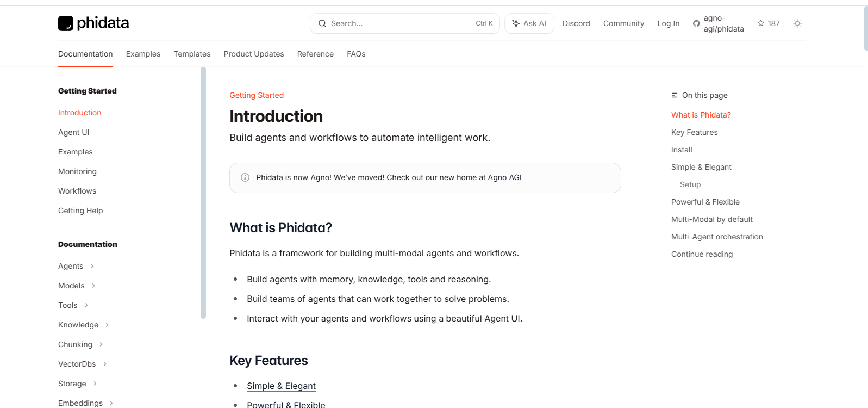Open the Reference tab
The height and width of the screenshot is (408, 868).
click(x=315, y=54)
